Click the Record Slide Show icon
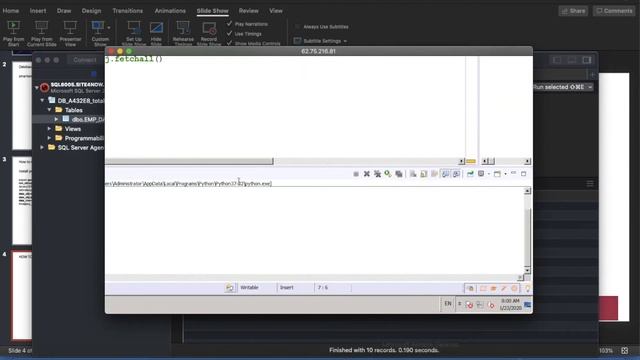The height and width of the screenshot is (360, 640). point(209,28)
